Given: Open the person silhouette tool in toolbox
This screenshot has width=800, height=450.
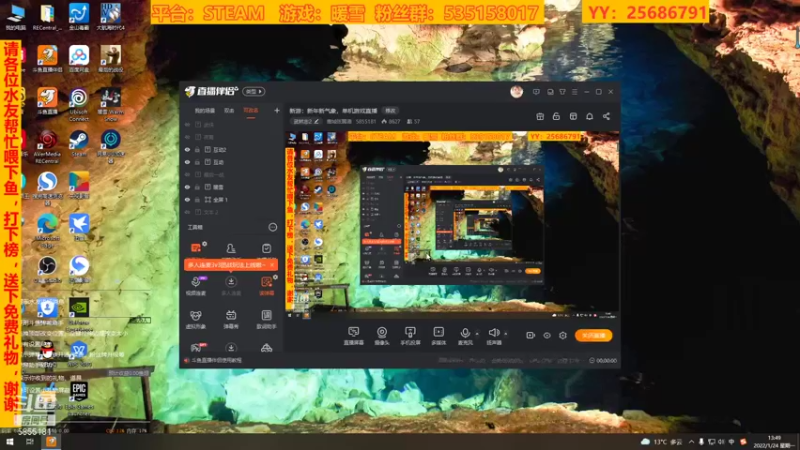Looking at the screenshot, I should coord(231,248).
